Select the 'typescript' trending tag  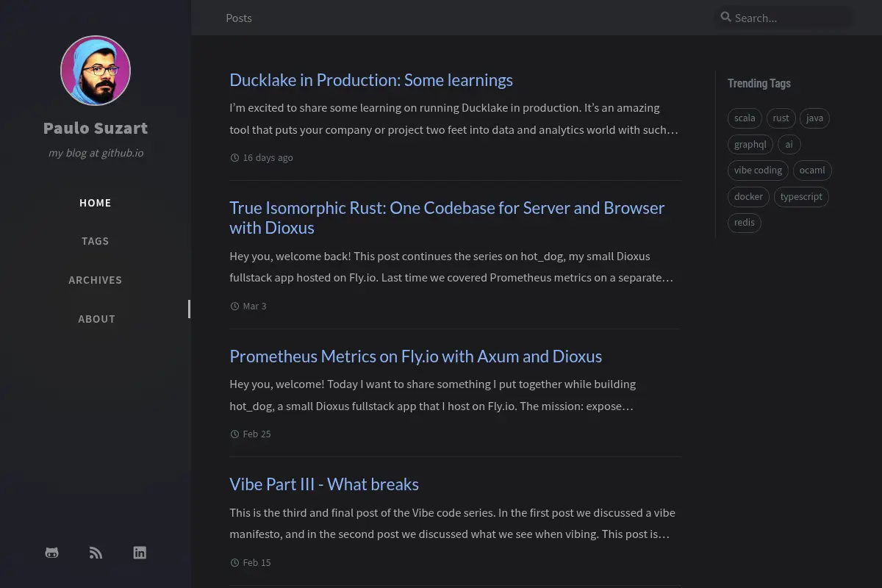[801, 197]
